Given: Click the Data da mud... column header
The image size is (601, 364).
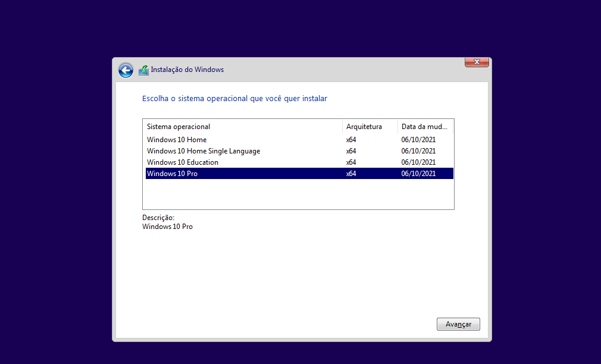Looking at the screenshot, I should click(x=425, y=127).
